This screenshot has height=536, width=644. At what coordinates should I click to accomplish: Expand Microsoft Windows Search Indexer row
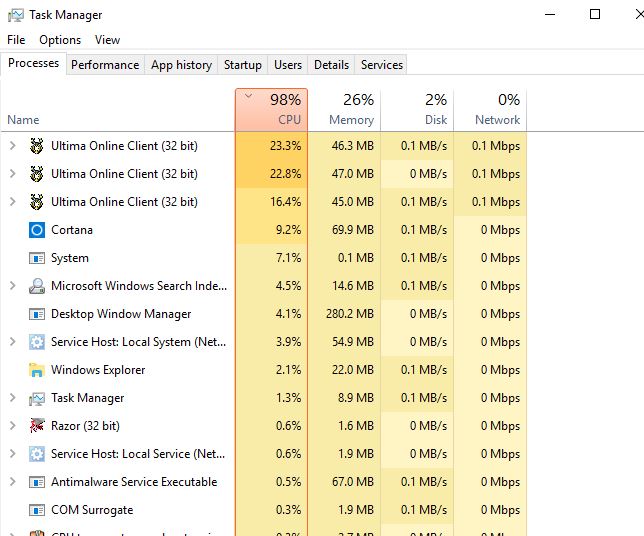12,285
